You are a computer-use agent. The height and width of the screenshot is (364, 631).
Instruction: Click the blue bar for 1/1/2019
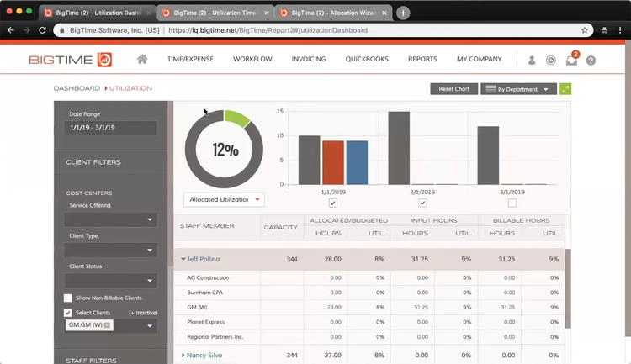point(357,162)
